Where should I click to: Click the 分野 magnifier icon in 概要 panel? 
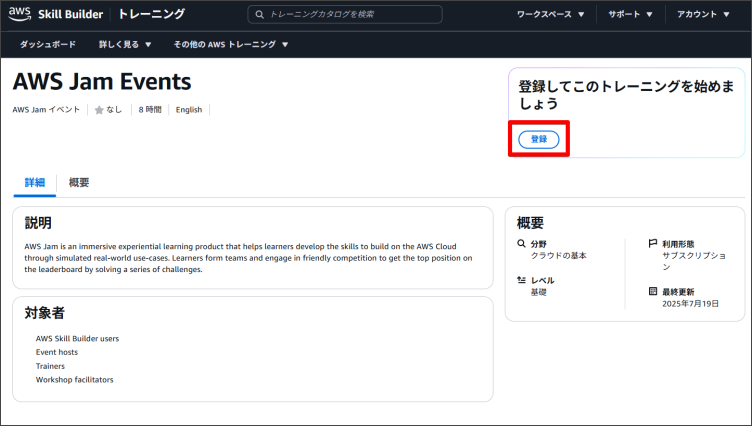pyautogui.click(x=521, y=243)
